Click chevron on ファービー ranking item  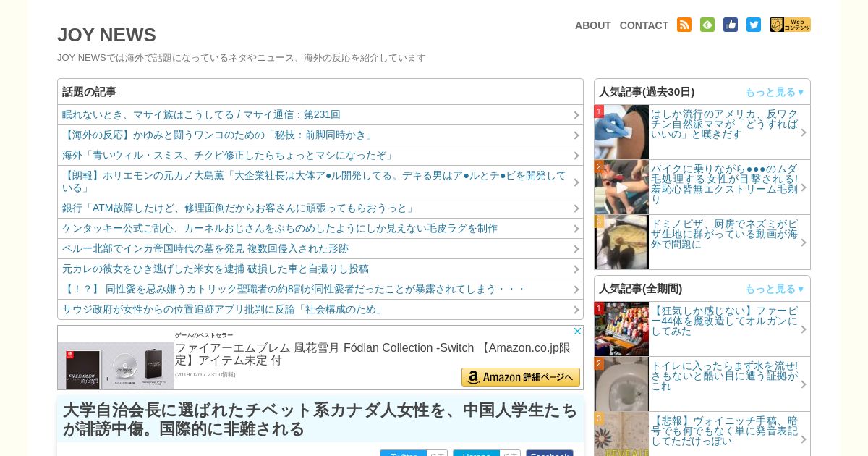(803, 329)
